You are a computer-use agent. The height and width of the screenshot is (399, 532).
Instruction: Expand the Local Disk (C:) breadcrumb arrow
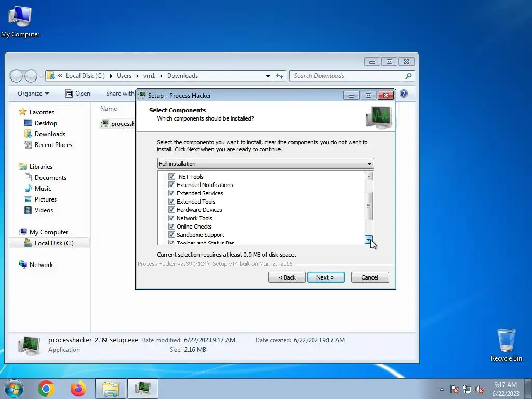(111, 76)
